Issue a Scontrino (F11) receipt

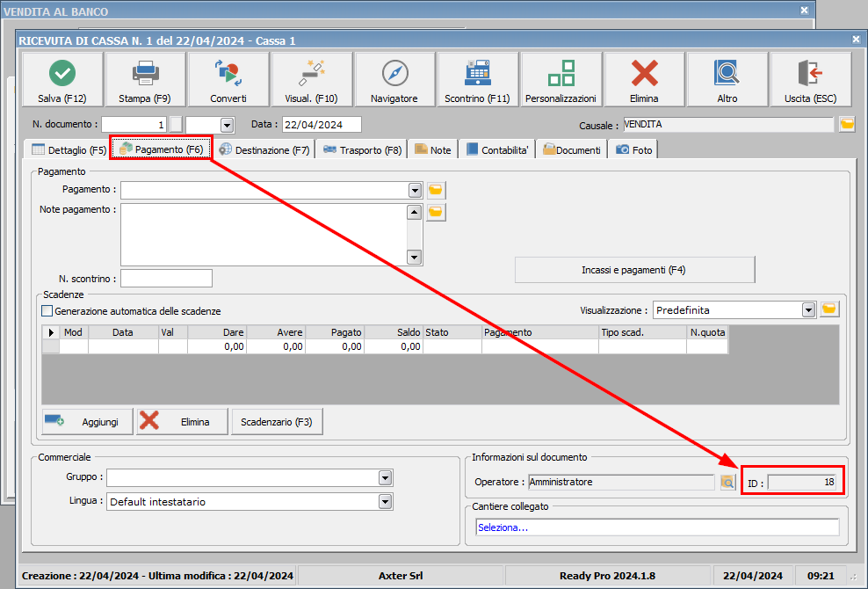(477, 79)
